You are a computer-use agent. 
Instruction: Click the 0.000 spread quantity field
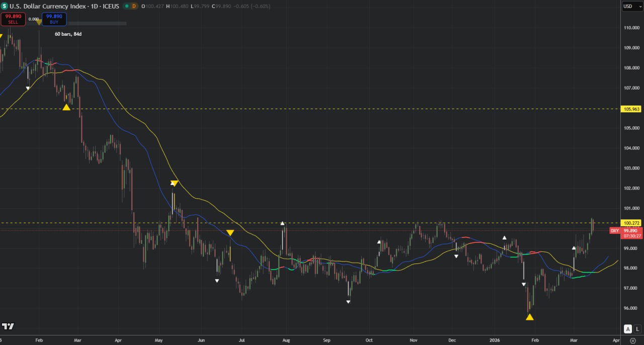click(33, 19)
